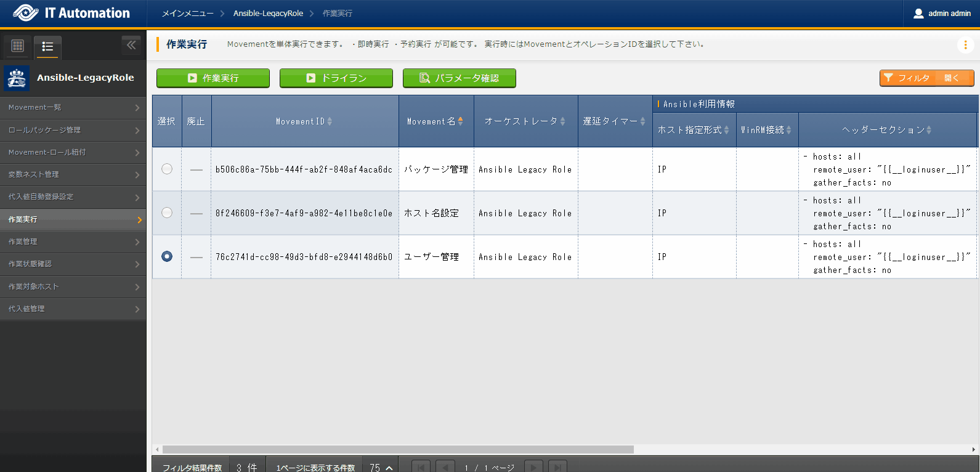Image resolution: width=980 pixels, height=472 pixels.
Task: Click the ドライラン button
Action: pos(336,78)
